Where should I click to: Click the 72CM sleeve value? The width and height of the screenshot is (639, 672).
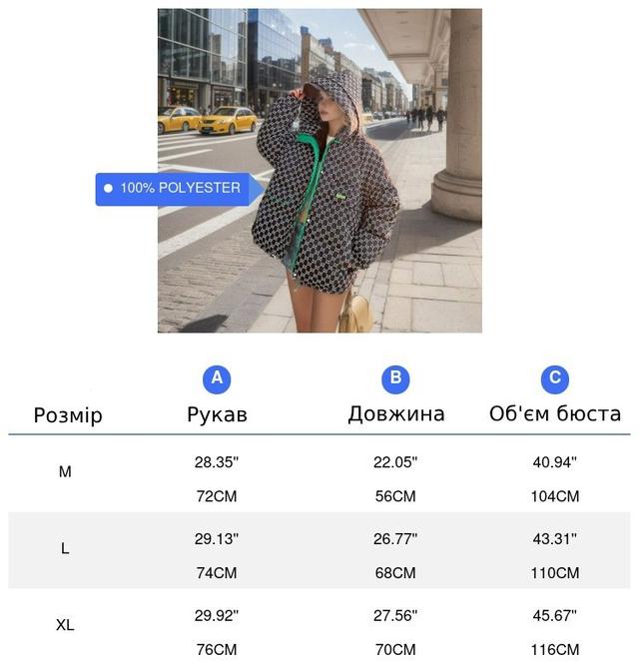tap(217, 496)
